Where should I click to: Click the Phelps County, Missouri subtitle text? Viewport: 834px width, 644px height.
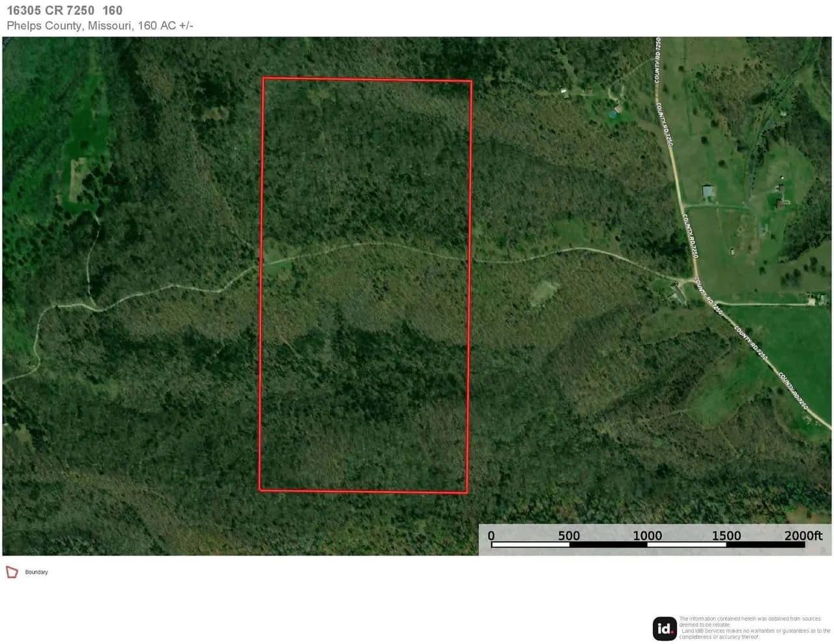(100, 26)
